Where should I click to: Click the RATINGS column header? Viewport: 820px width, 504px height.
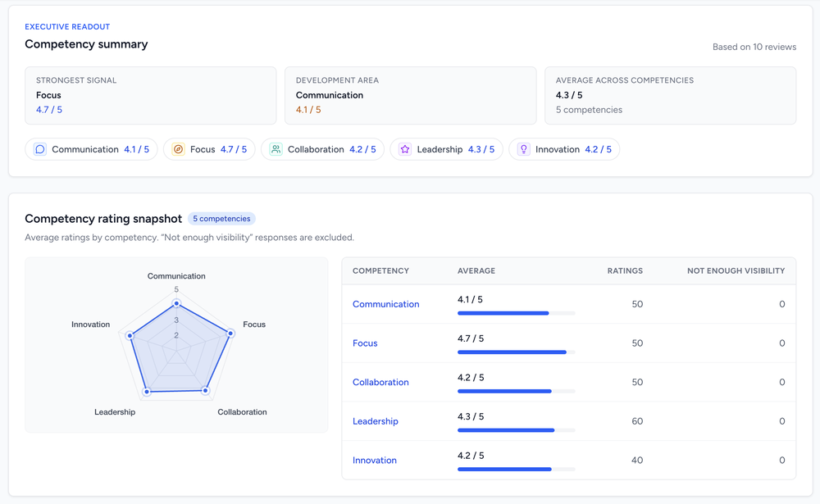[625, 270]
